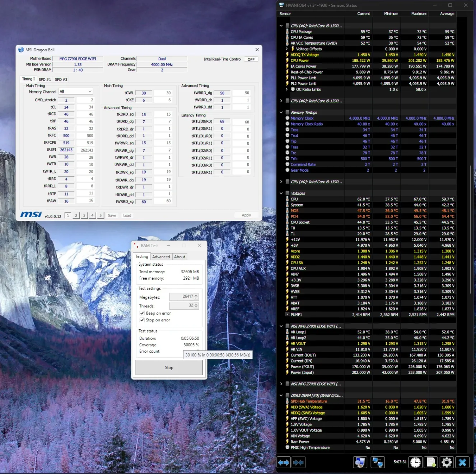The image size is (476, 474).
Task: Open the Memory Channel dropdown
Action: click(x=76, y=92)
